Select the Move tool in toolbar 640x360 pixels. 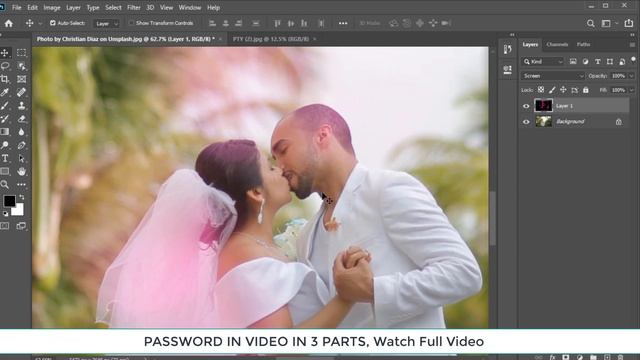[5, 53]
